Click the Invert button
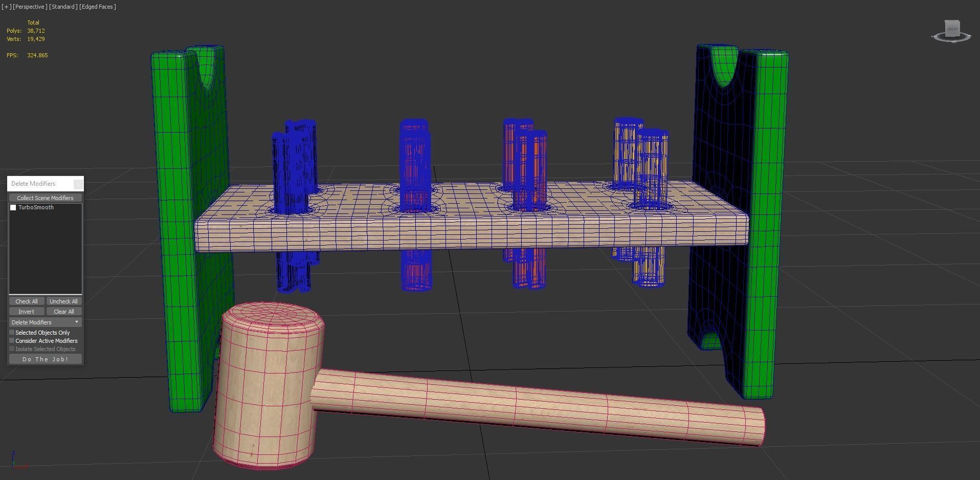The height and width of the screenshot is (480, 980). click(x=27, y=312)
